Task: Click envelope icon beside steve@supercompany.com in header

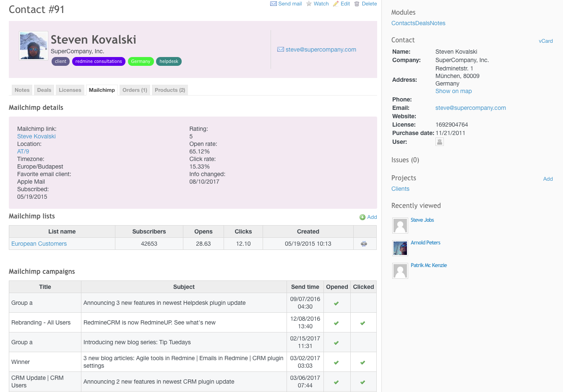Action: 281,49
